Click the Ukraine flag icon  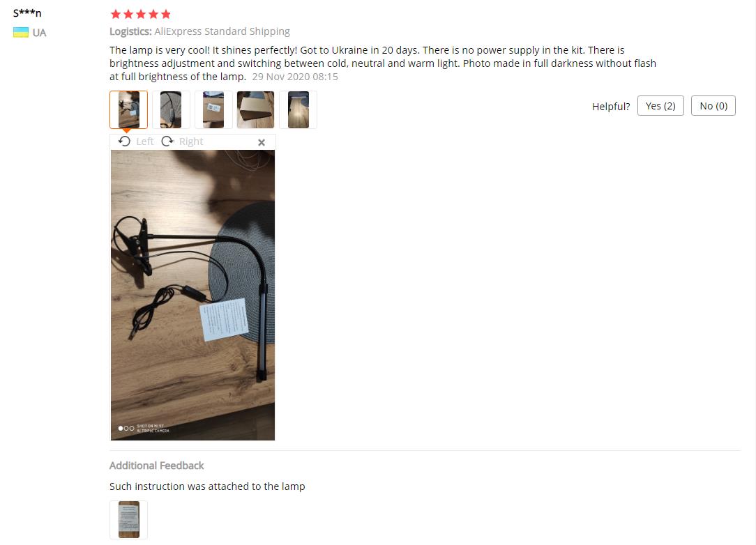coord(21,32)
